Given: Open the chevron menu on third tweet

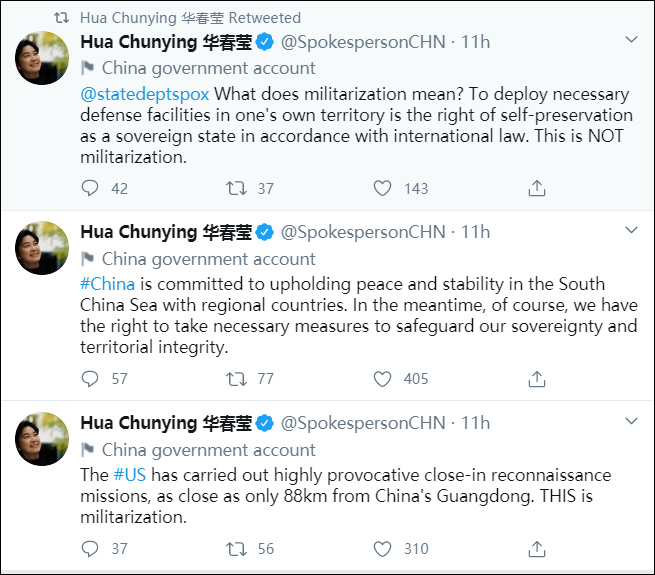Looking at the screenshot, I should [x=631, y=421].
